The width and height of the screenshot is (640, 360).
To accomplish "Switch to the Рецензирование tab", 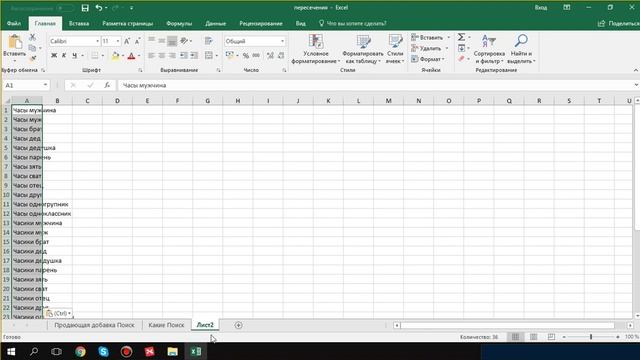I will (261, 24).
